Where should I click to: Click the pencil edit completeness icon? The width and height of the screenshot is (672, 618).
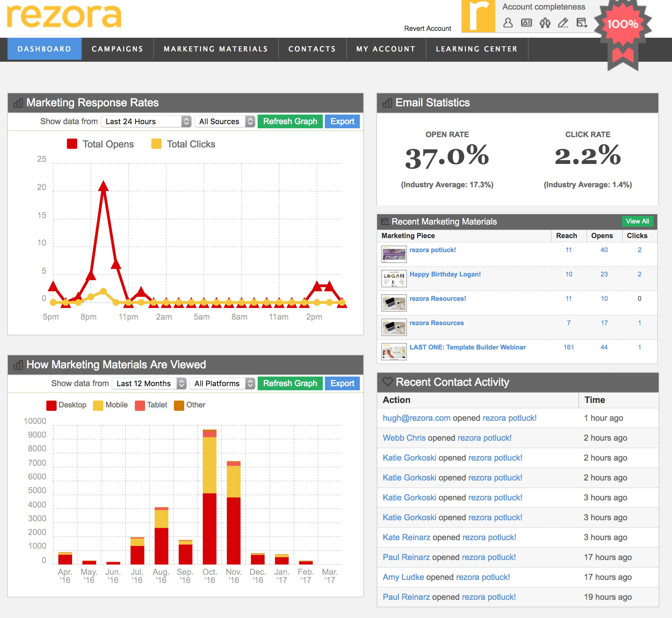click(x=563, y=23)
